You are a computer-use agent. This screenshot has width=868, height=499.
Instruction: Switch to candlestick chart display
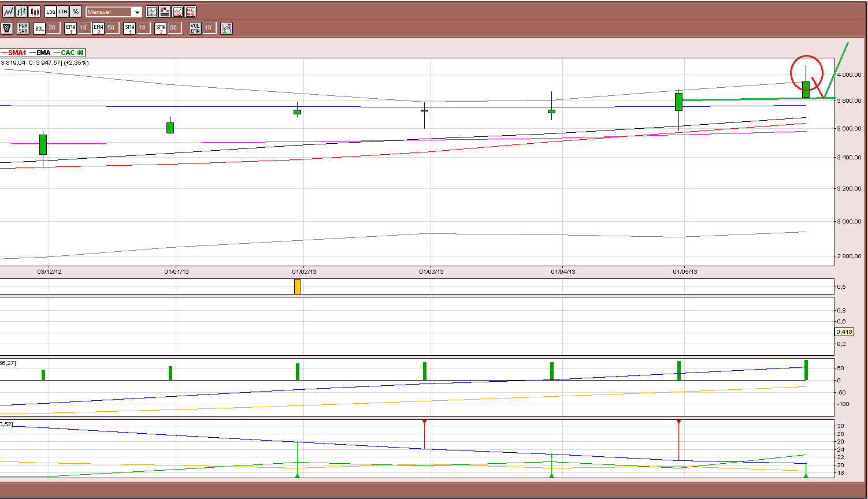35,12
